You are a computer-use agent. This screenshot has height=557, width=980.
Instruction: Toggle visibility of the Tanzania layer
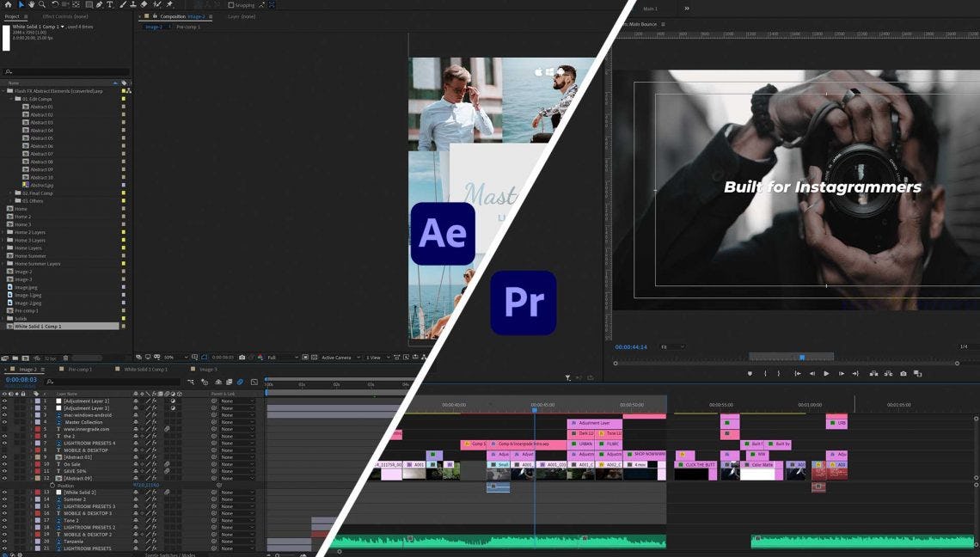[x=4, y=542]
